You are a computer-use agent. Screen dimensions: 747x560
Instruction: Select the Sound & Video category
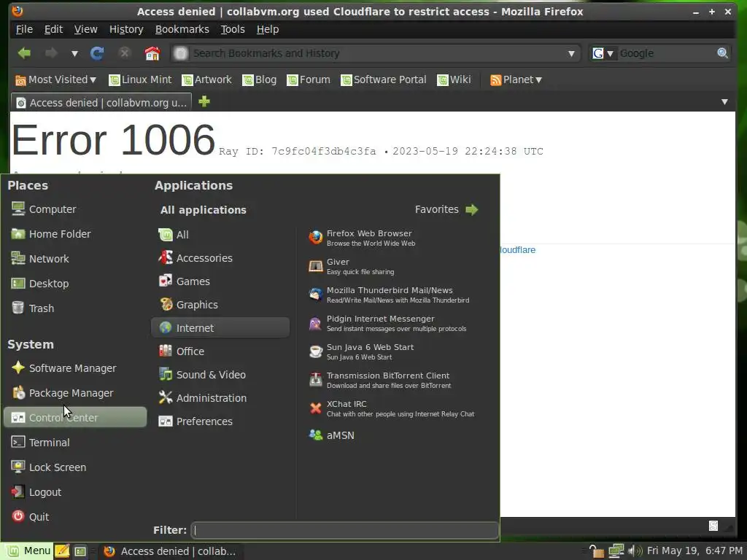point(220,375)
